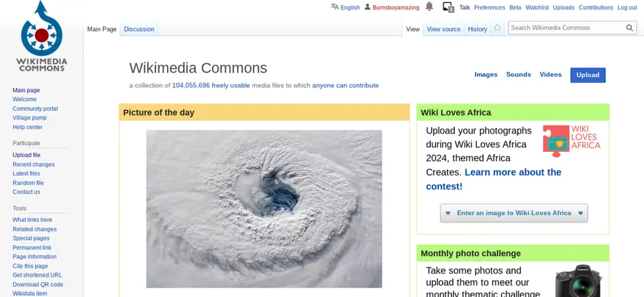Open Contributions
This screenshot has width=644, height=297.
pyautogui.click(x=596, y=7)
